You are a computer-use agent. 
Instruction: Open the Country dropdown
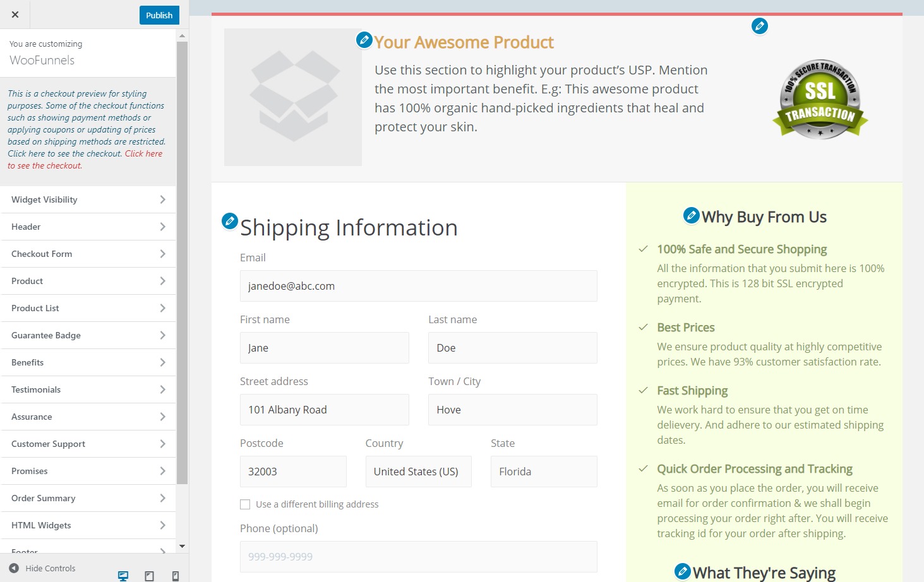[x=418, y=472]
